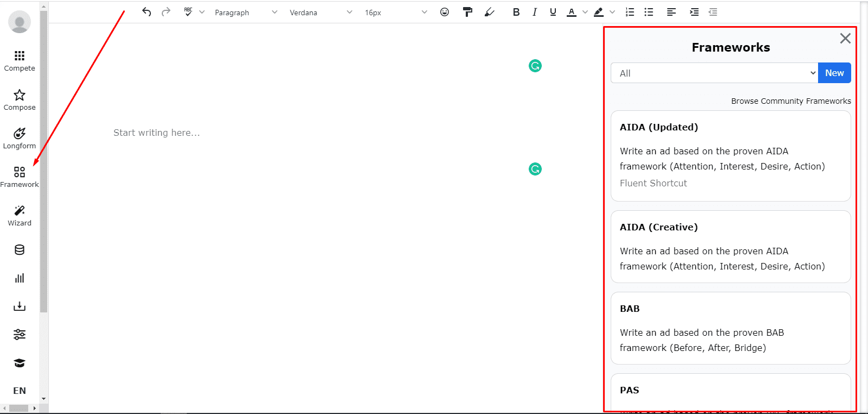The height and width of the screenshot is (414, 868).
Task: Click the horizontal scrollbar left arrow
Action: pos(4,408)
